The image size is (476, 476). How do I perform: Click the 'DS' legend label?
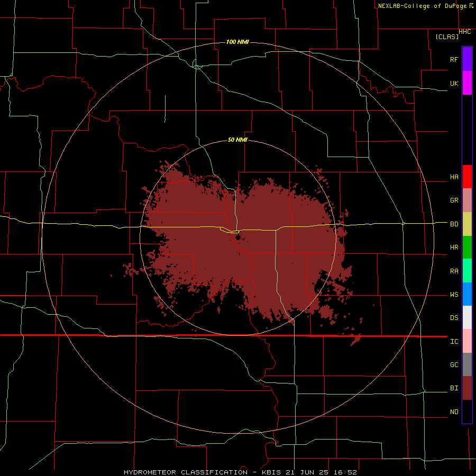(x=454, y=318)
